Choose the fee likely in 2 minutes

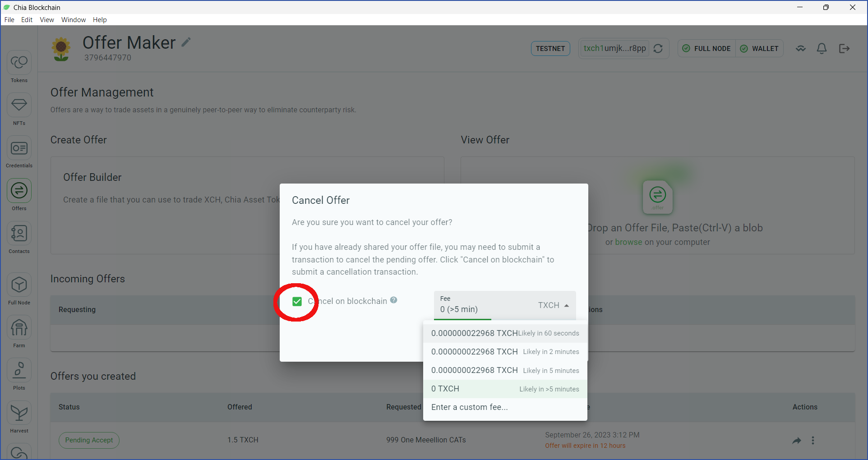point(505,352)
